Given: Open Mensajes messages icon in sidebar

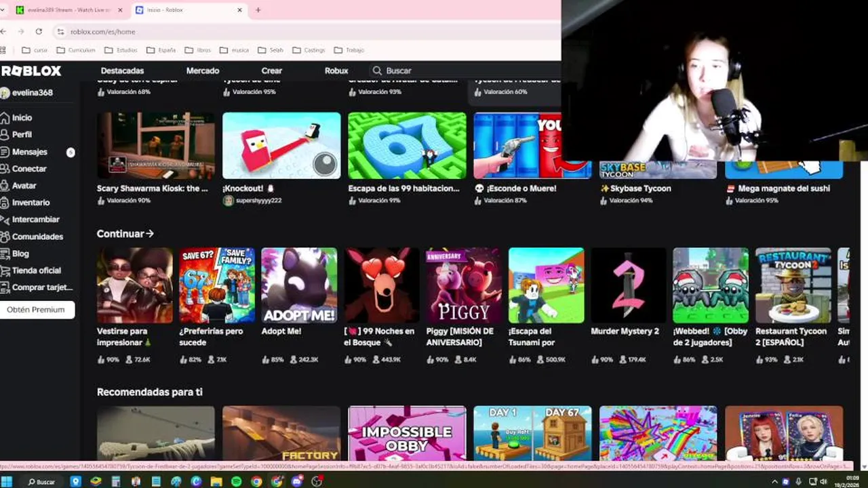Looking at the screenshot, I should 5,152.
